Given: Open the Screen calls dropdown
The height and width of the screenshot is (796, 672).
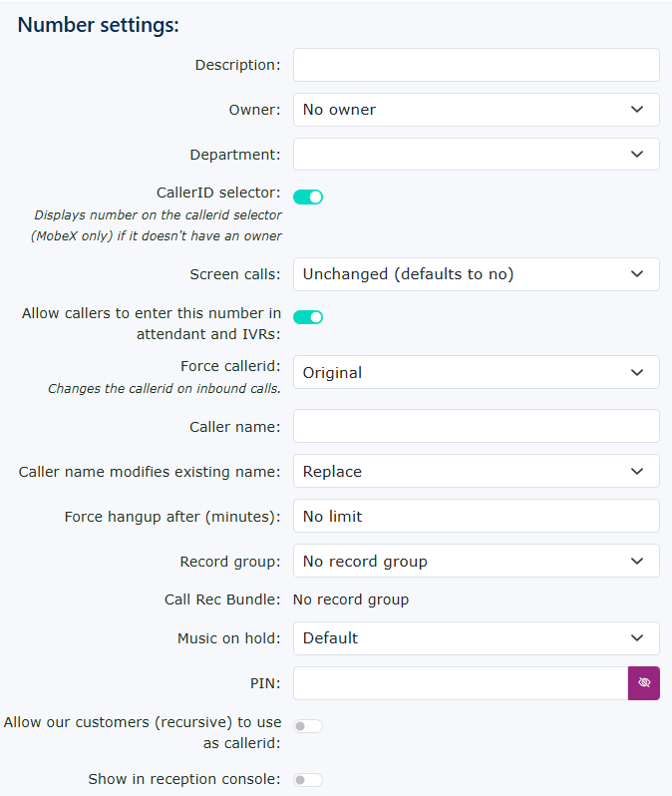Looking at the screenshot, I should coord(476,274).
